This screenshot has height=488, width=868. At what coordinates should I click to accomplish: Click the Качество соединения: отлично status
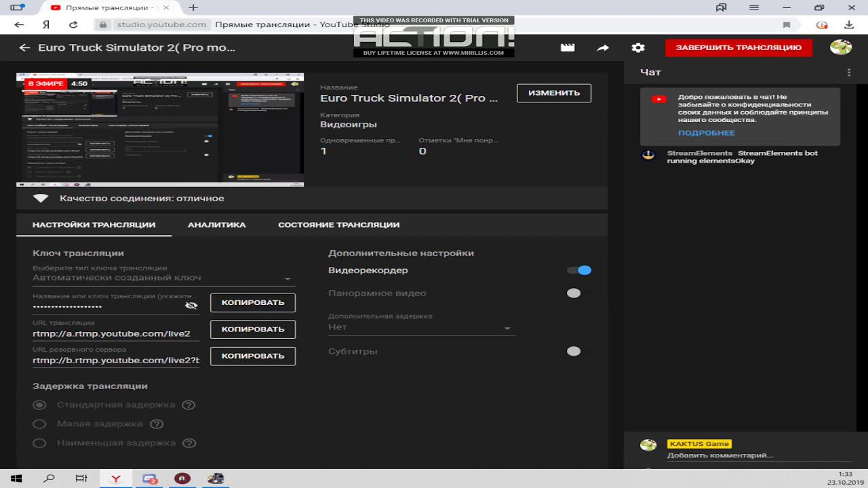(x=142, y=199)
